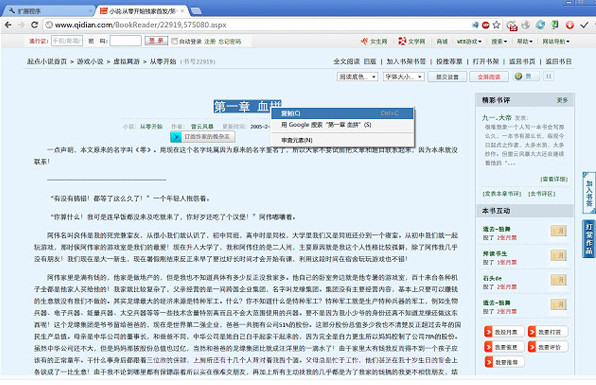Click the 我投月票 button
This screenshot has width=596, height=385.
pyautogui.click(x=504, y=332)
